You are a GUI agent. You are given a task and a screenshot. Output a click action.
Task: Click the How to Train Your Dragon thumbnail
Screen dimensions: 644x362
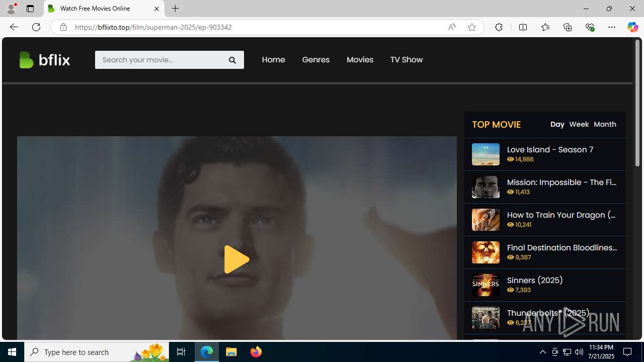pos(486,220)
